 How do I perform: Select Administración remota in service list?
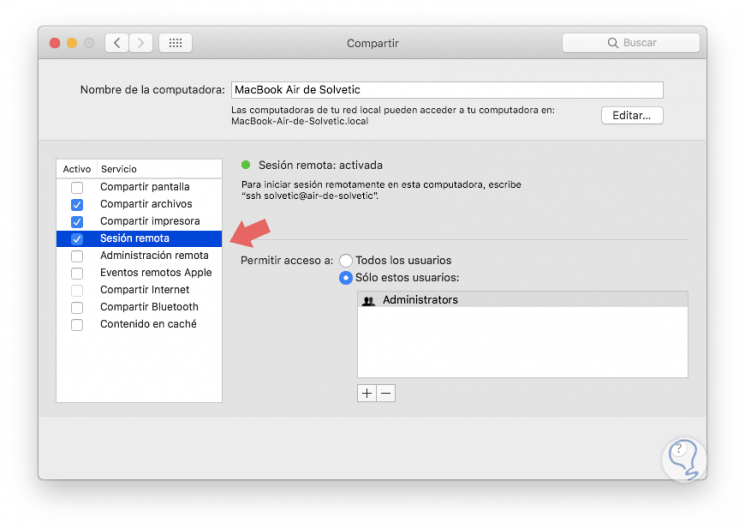tap(154, 256)
